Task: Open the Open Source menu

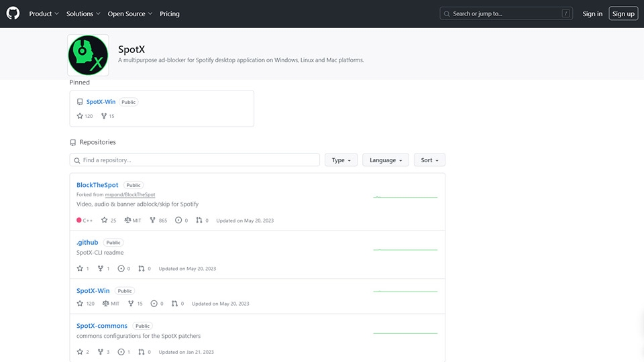Action: pyautogui.click(x=130, y=13)
